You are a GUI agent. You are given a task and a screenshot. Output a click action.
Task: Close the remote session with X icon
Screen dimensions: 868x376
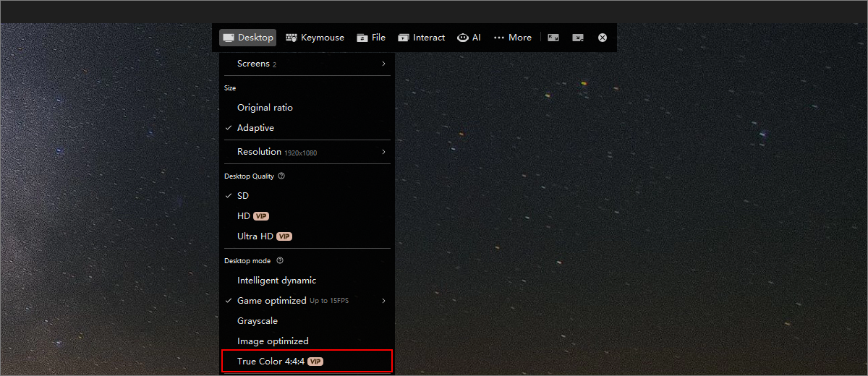pyautogui.click(x=603, y=38)
